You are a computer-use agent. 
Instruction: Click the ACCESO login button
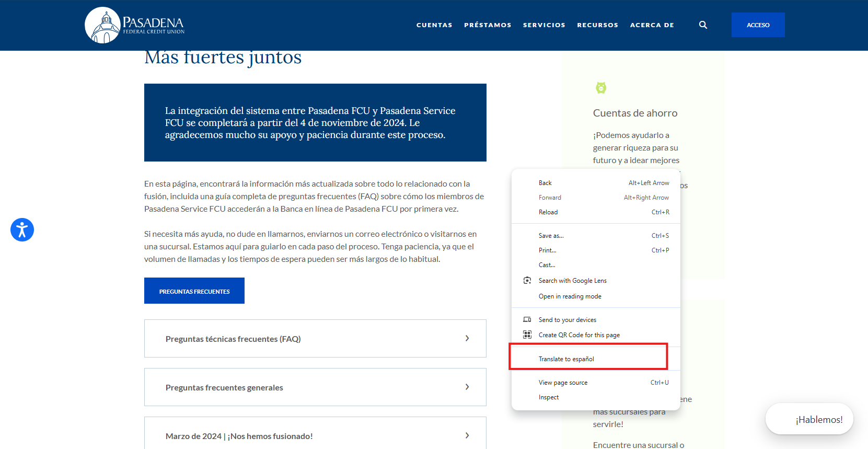tap(758, 25)
